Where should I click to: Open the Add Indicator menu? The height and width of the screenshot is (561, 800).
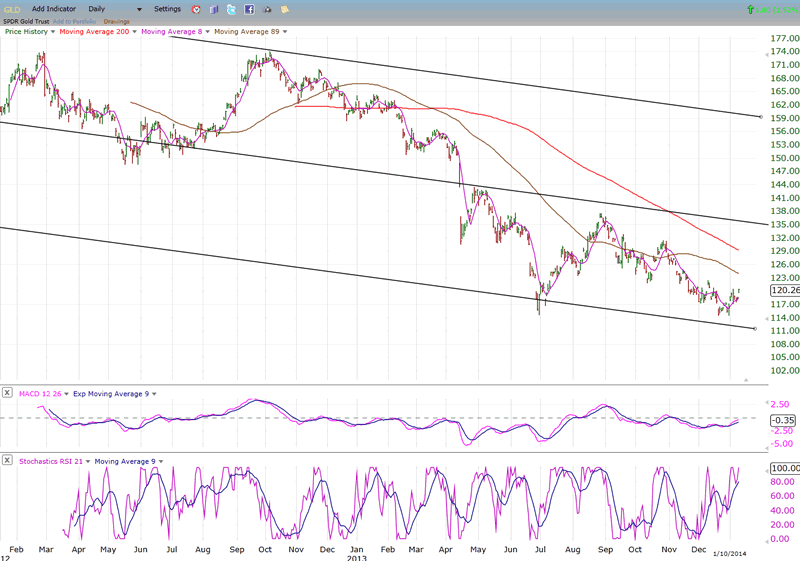point(52,9)
